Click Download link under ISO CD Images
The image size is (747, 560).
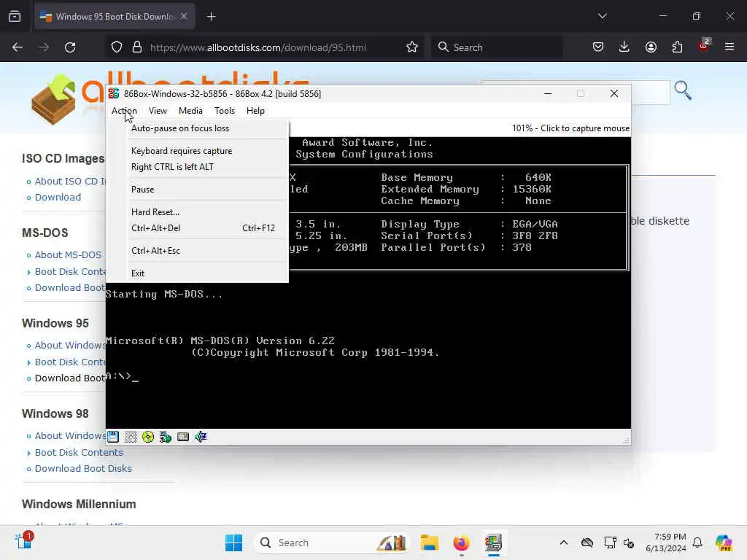(x=58, y=197)
